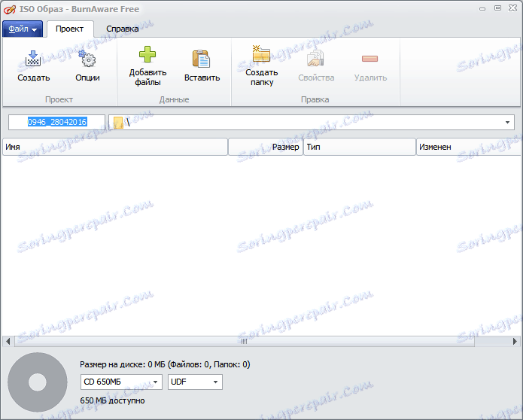Click the BurnAware app icon in title bar
The image size is (523, 420).
(x=9, y=9)
